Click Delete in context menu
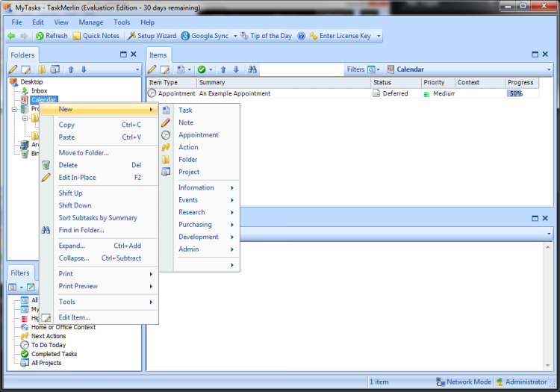 [x=99, y=165]
